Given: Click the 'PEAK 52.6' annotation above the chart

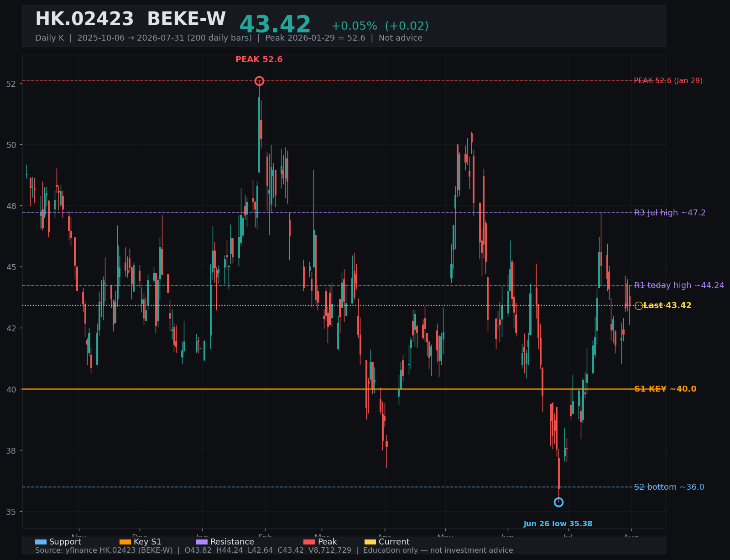Looking at the screenshot, I should click(259, 59).
